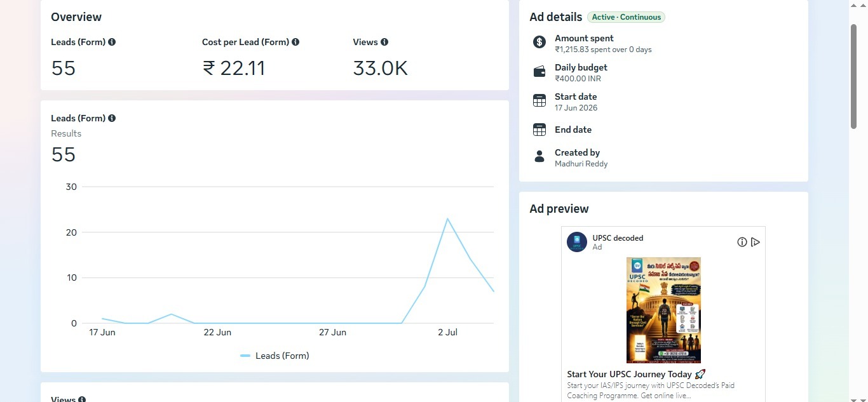Click the Created by person icon

point(539,156)
